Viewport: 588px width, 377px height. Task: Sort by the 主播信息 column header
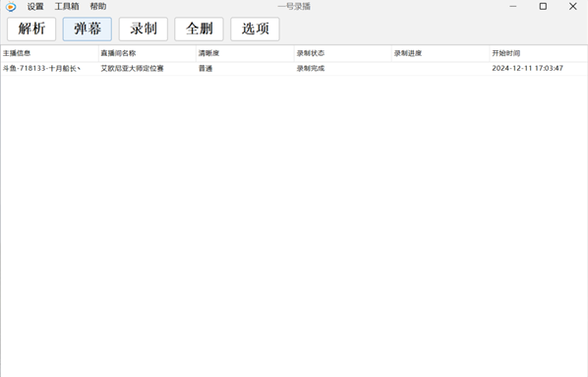(49, 53)
